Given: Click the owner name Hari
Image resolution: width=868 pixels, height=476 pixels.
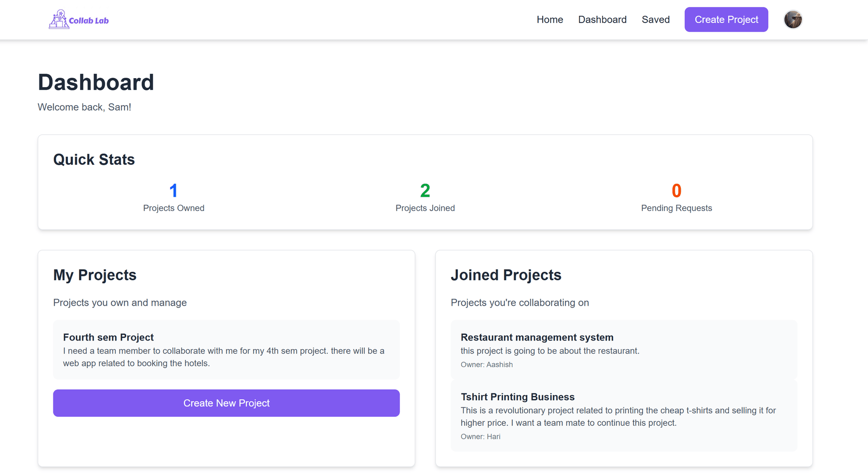Looking at the screenshot, I should click(x=493, y=436).
